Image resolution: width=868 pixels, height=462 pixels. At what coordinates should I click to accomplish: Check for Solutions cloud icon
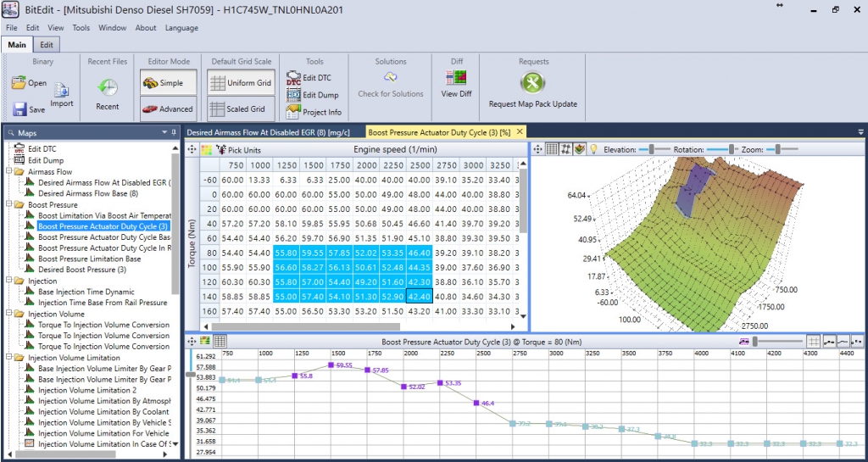(391, 77)
